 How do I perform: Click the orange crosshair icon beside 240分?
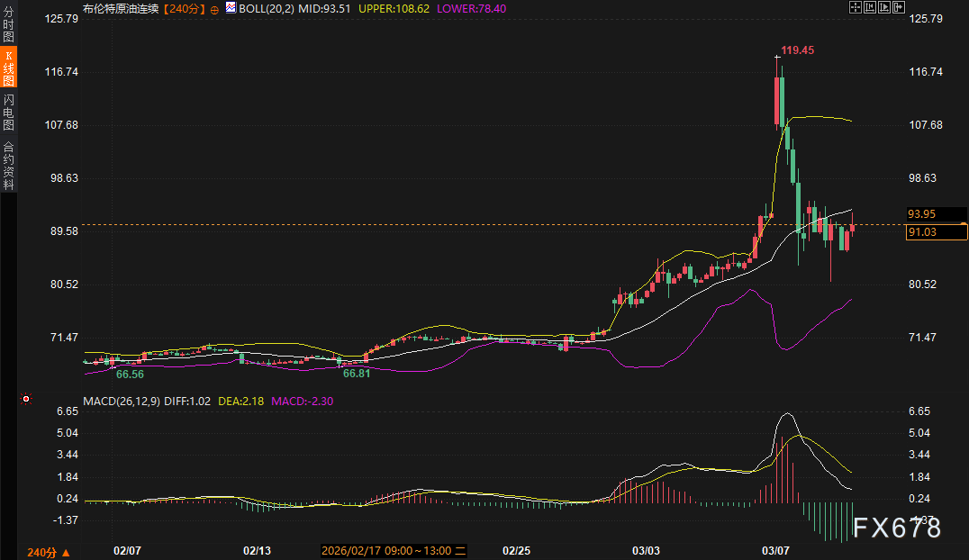click(214, 8)
